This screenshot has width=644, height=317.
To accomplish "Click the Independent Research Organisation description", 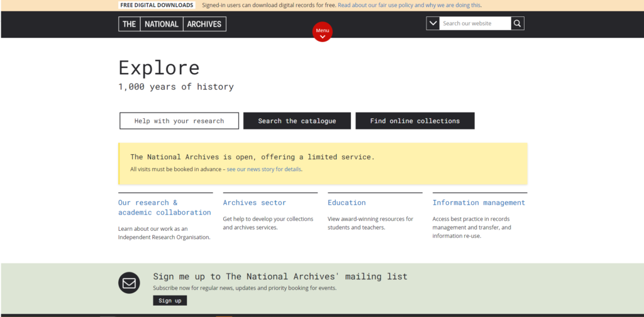I will 164,233.
